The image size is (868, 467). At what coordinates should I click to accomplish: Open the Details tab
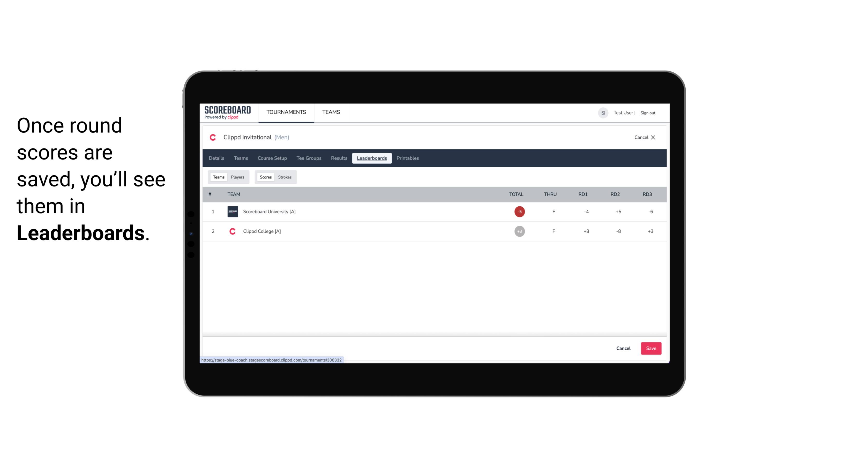pyautogui.click(x=216, y=158)
